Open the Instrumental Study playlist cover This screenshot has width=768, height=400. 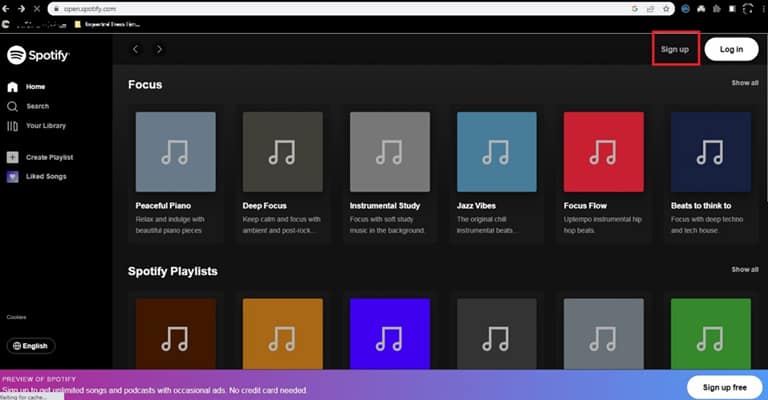[x=390, y=152]
